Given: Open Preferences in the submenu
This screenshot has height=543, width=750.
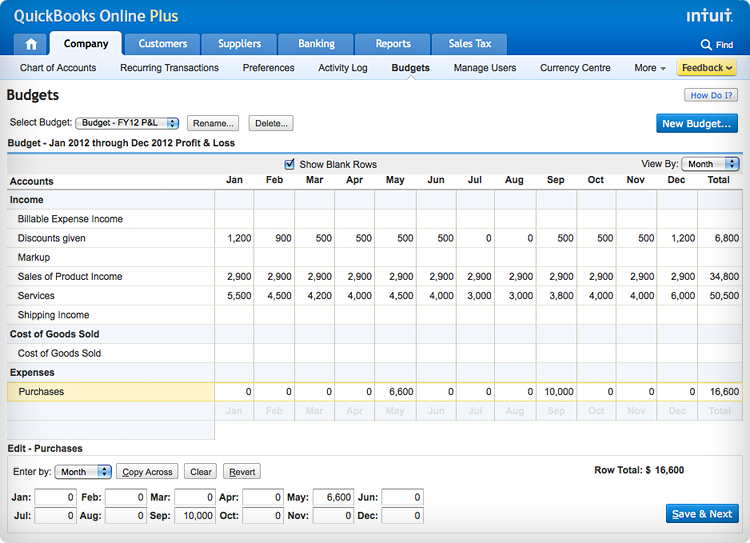Looking at the screenshot, I should point(268,68).
